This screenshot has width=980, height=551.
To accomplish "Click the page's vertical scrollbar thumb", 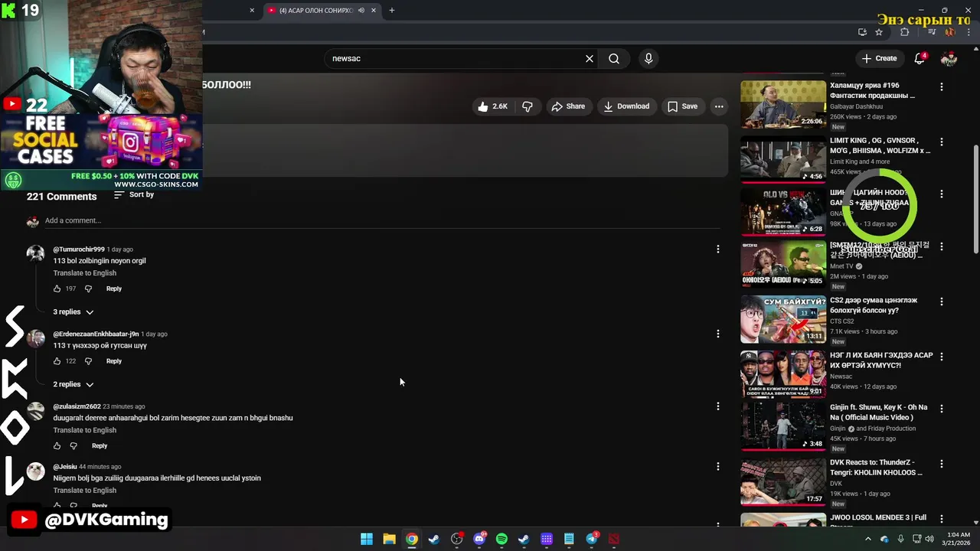I will [x=975, y=199].
